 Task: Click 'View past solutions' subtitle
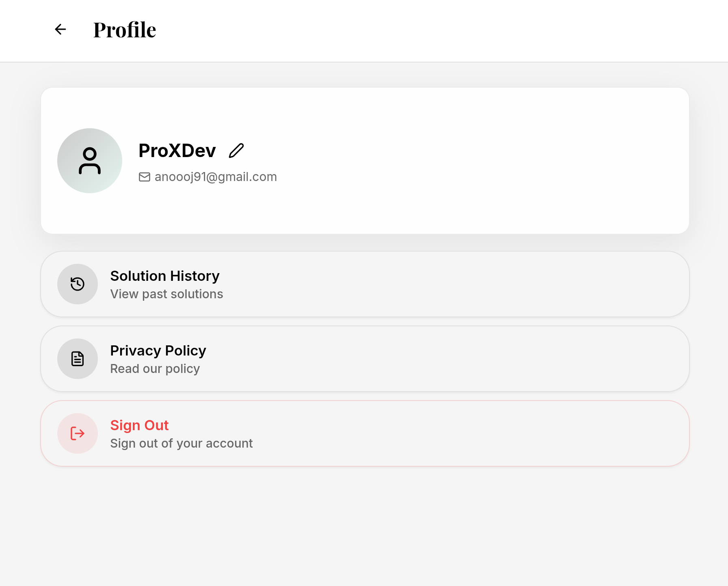point(166,294)
